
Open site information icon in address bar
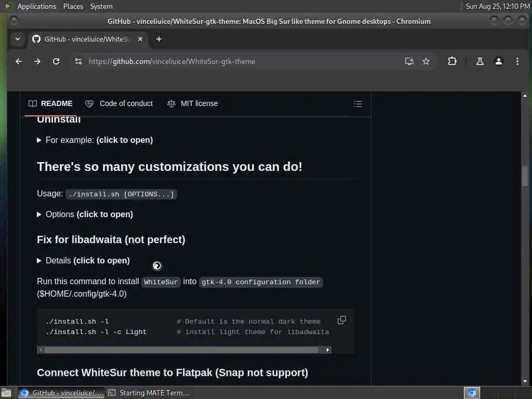tap(78, 61)
